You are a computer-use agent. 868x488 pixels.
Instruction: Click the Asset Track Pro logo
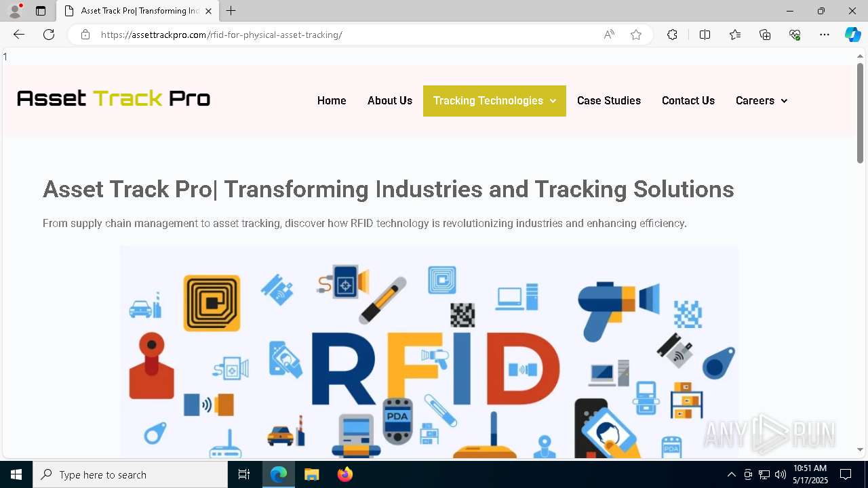click(x=113, y=99)
